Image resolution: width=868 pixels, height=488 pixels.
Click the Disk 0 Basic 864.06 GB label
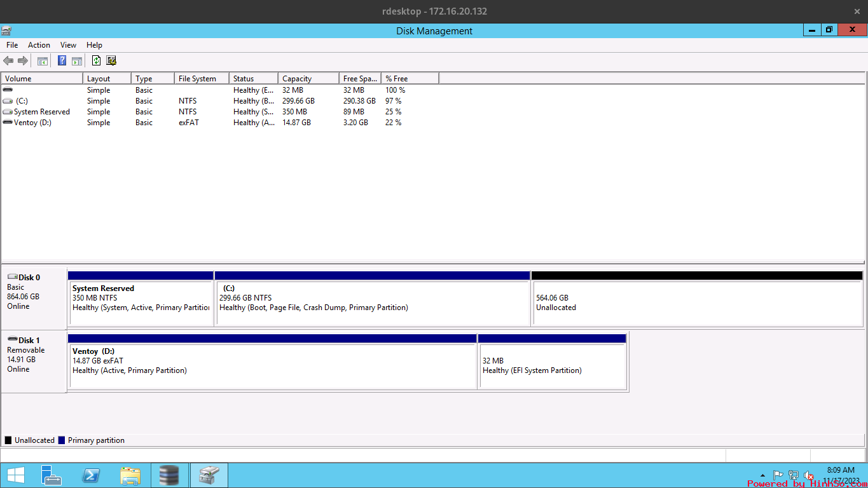click(x=34, y=298)
